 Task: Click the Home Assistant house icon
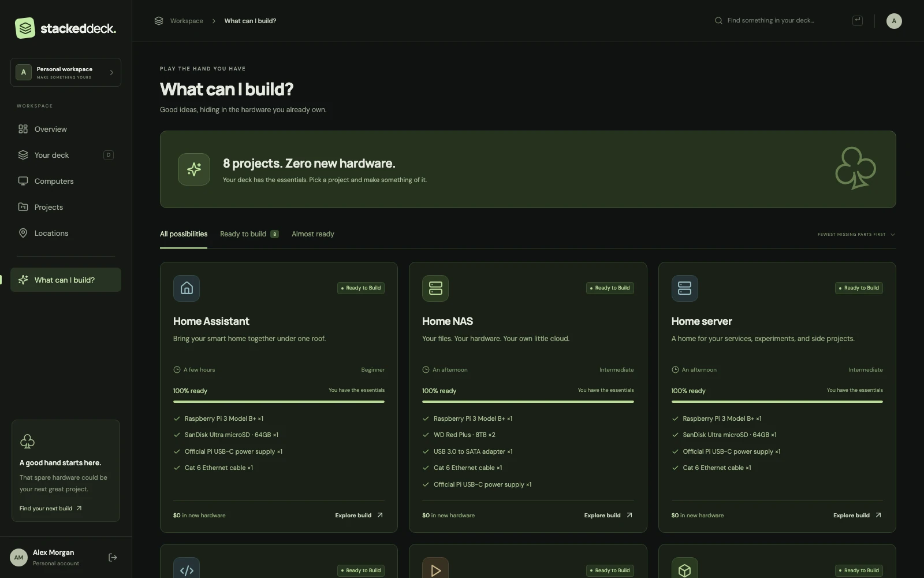187,288
